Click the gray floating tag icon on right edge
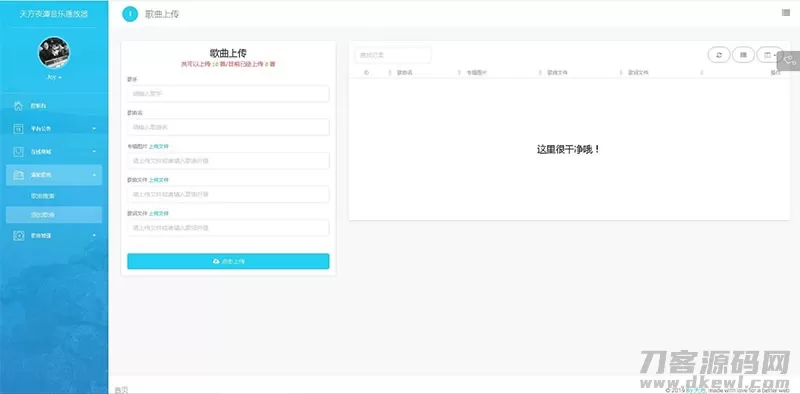Viewport: 800px width, 394px height. point(789,60)
